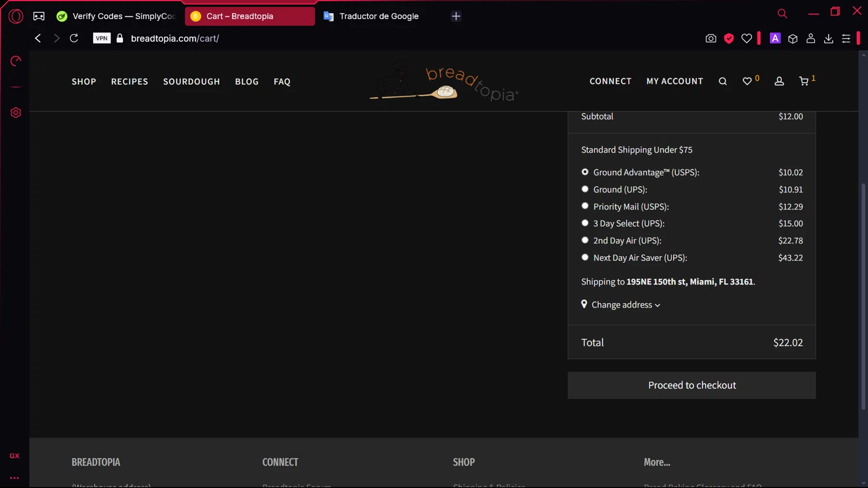Open the downloads arrow icon
Viewport: 868px width, 488px height.
[829, 38]
